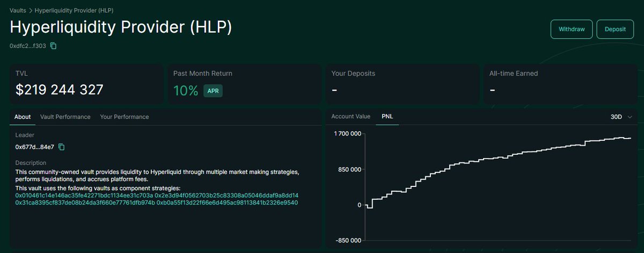Click the Past Month Return label

click(203, 73)
